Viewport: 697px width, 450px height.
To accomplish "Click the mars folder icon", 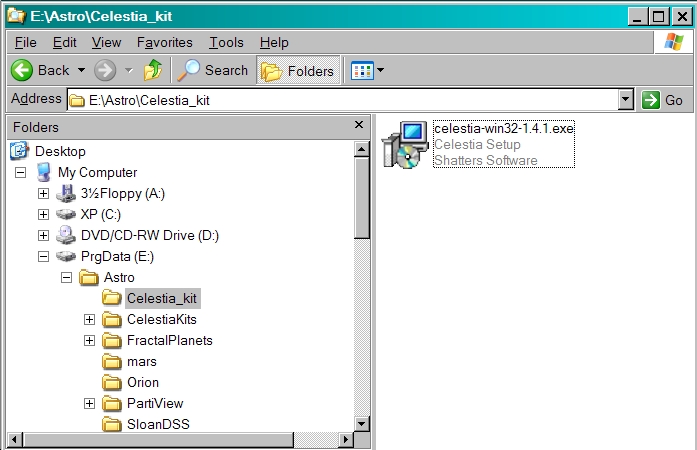I will click(x=112, y=362).
